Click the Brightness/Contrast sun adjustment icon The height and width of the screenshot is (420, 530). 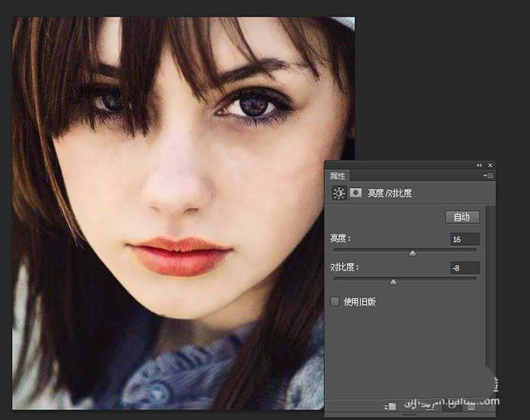(x=338, y=193)
